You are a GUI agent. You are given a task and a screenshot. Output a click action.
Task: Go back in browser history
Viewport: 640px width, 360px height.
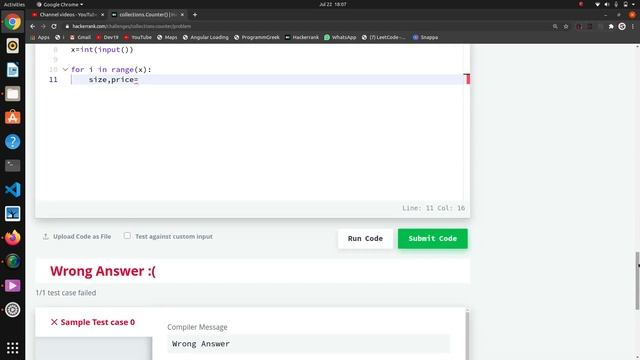click(33, 26)
